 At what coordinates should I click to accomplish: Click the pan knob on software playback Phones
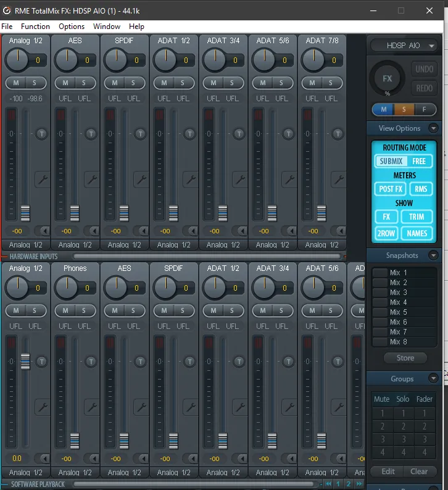[66, 288]
